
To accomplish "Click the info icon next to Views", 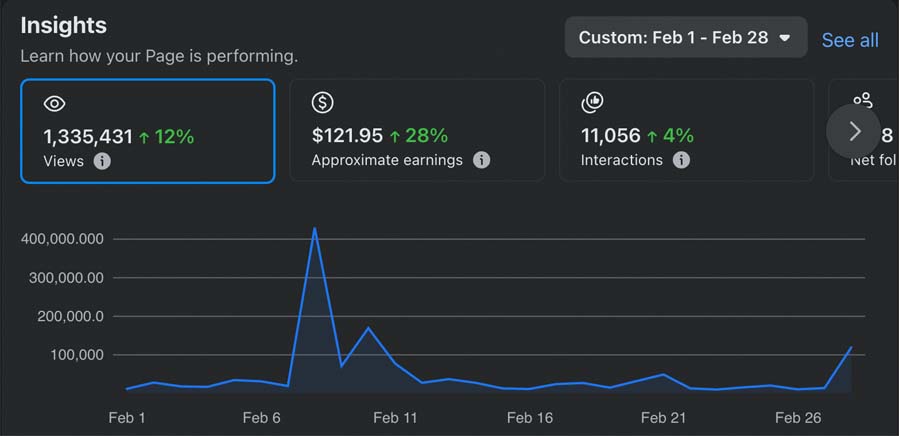I will coord(102,160).
